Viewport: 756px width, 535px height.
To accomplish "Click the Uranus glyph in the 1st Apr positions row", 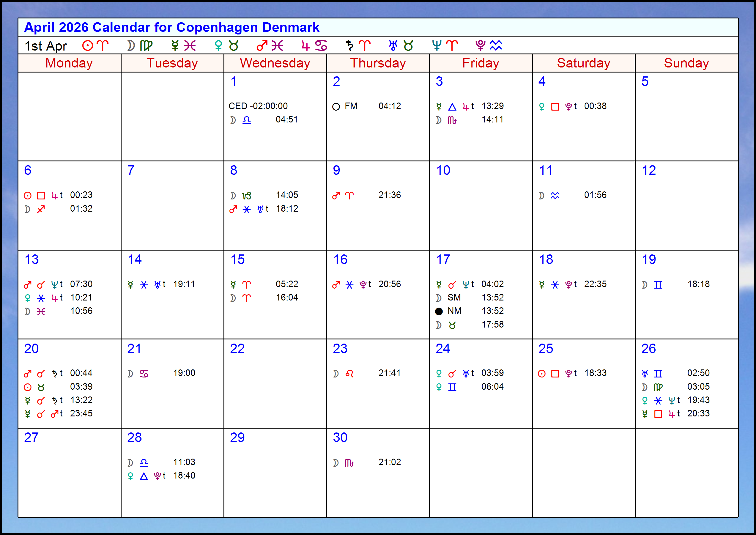I will click(393, 45).
